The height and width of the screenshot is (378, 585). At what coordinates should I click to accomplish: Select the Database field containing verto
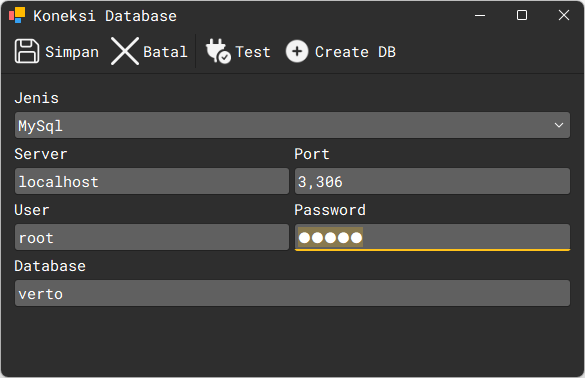292,293
